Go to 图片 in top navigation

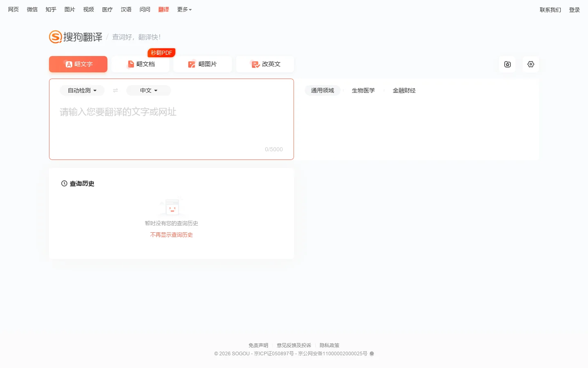click(x=70, y=9)
